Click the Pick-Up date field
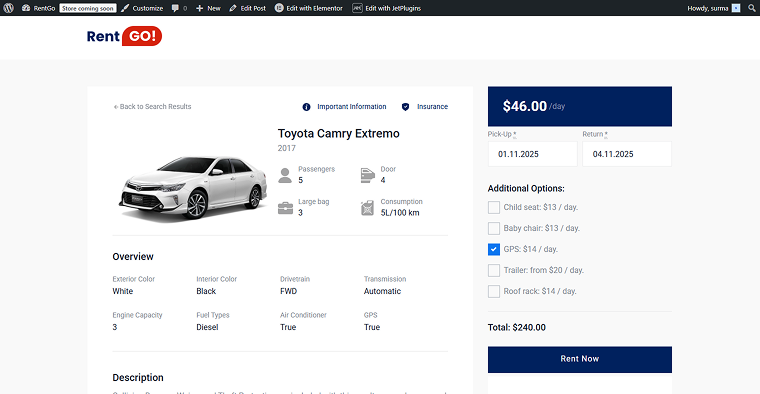The height and width of the screenshot is (394, 760). [x=533, y=154]
